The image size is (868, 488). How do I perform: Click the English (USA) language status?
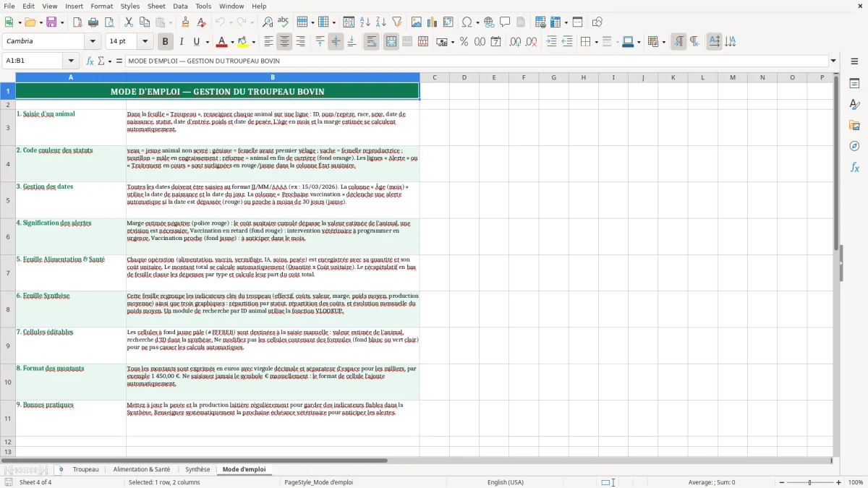(x=506, y=482)
